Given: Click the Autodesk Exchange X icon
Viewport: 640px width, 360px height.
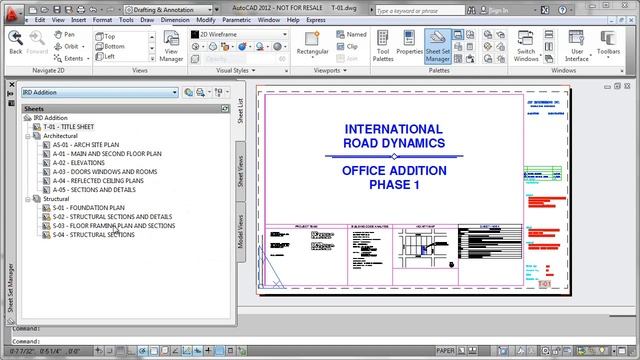Looking at the screenshot, I should 545,10.
